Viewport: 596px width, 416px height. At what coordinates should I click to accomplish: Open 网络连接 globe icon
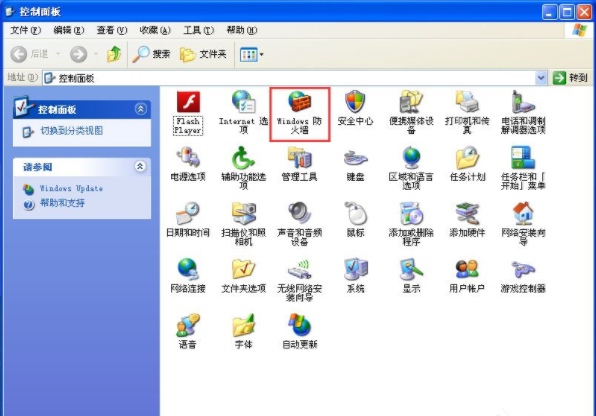click(188, 269)
